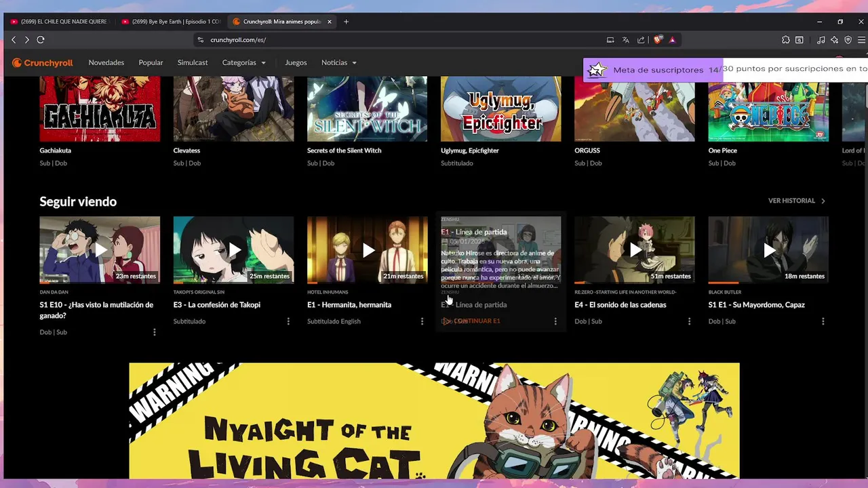Expand the Categorías dropdown
The image size is (868, 488).
(243, 62)
